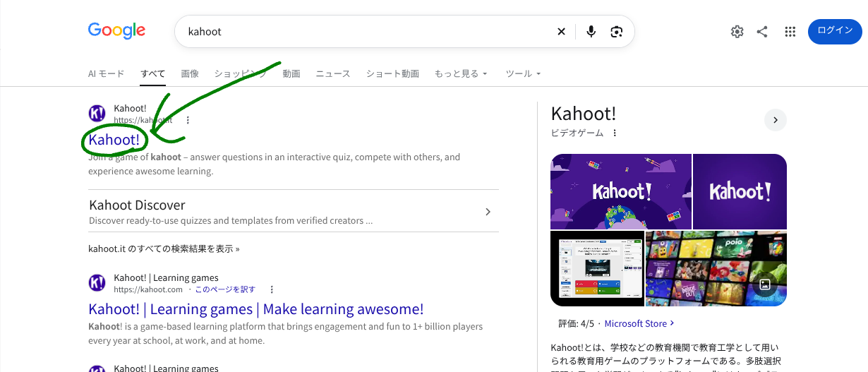The image size is (868, 372).
Task: Click Kahoot! favicon of kahoot.it result
Action: click(97, 114)
